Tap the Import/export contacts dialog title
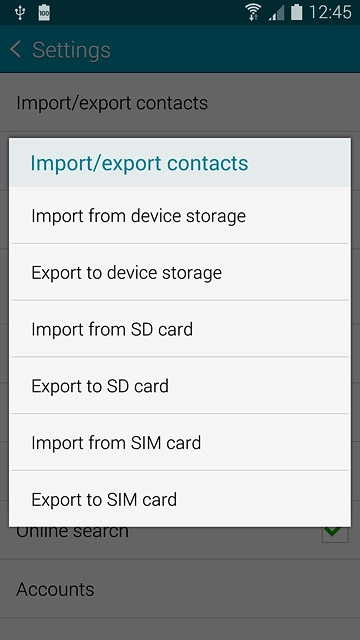This screenshot has height=640, width=360. 139,163
